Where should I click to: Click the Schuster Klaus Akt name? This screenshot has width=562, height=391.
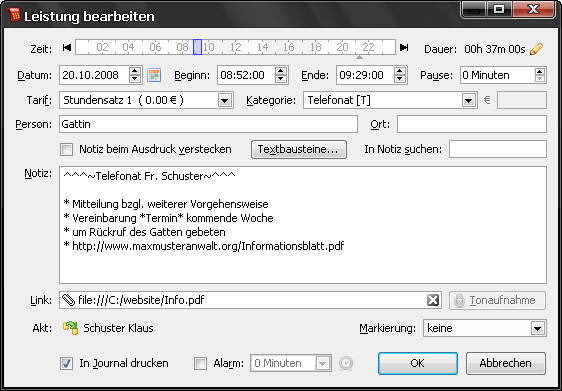pyautogui.click(x=118, y=328)
